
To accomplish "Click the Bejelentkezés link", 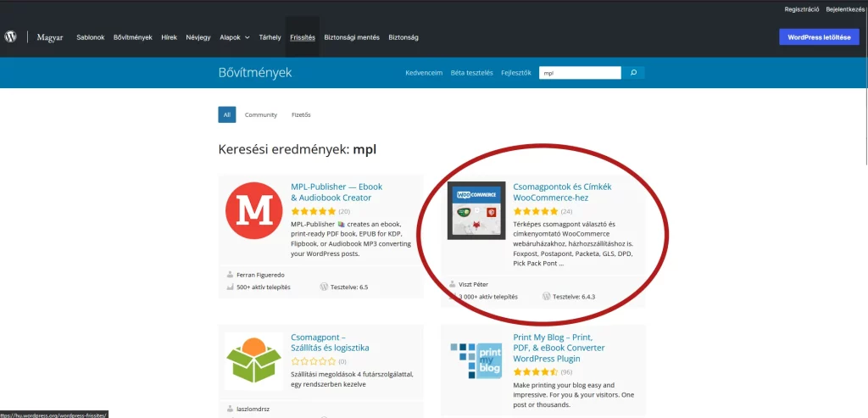I will click(844, 8).
